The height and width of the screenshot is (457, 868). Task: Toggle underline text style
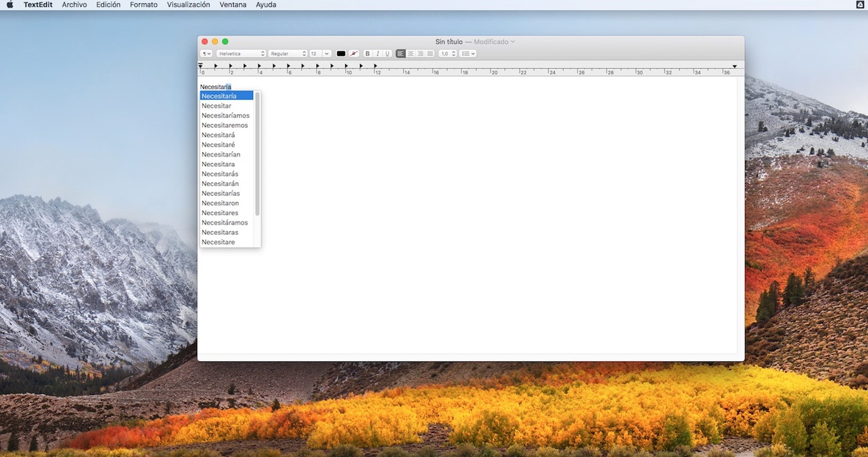pos(387,54)
